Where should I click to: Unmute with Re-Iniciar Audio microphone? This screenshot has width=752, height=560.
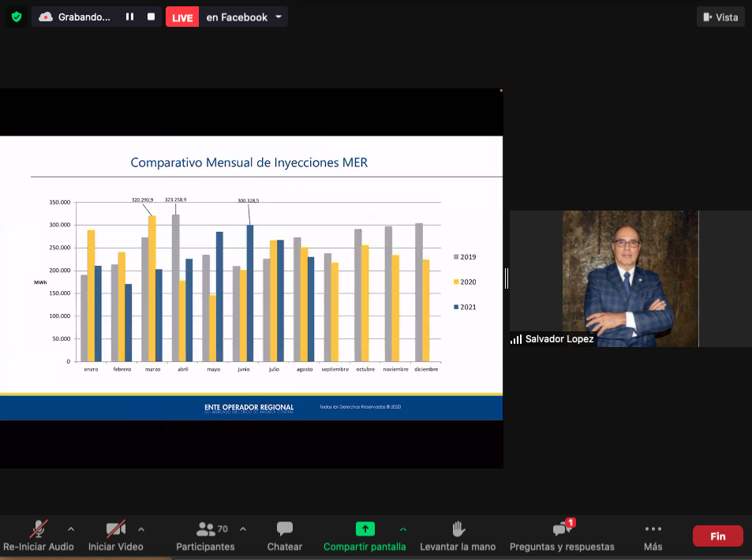click(x=38, y=529)
